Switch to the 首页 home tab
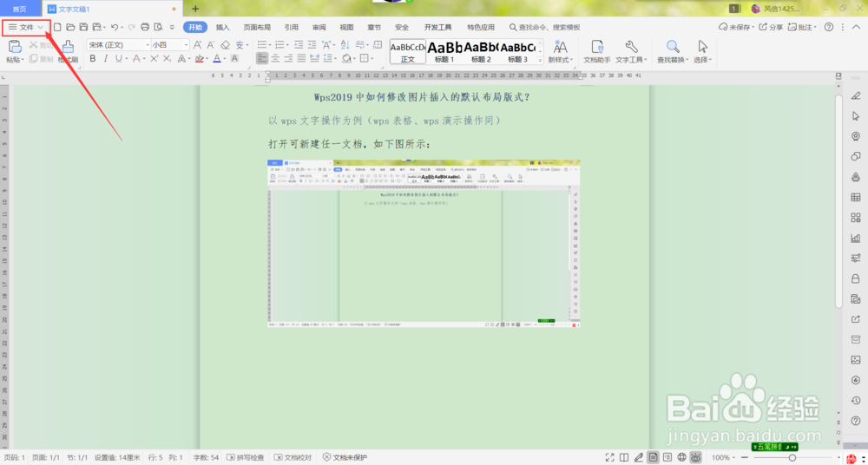Viewport: 868px width, 465px height. (x=20, y=9)
